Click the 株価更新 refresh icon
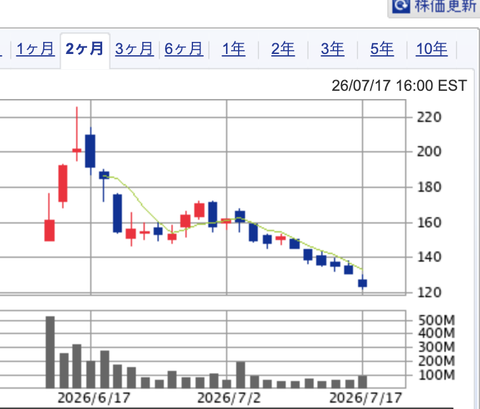This screenshot has width=480, height=409. click(x=401, y=6)
